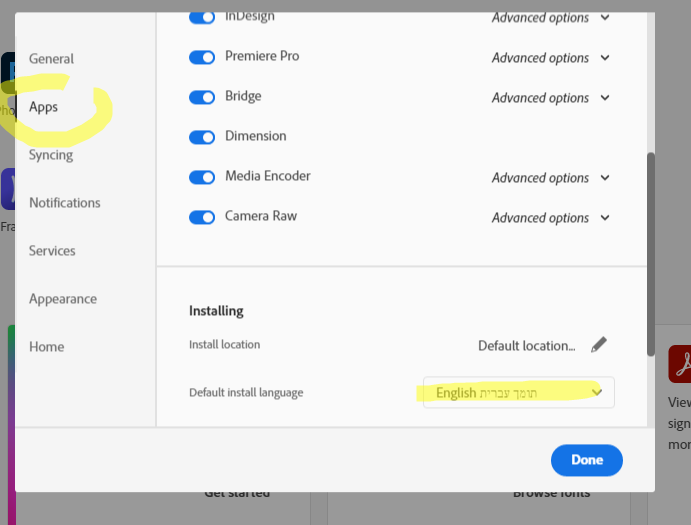
Task: Select Home in the preferences sidebar
Action: pos(47,347)
